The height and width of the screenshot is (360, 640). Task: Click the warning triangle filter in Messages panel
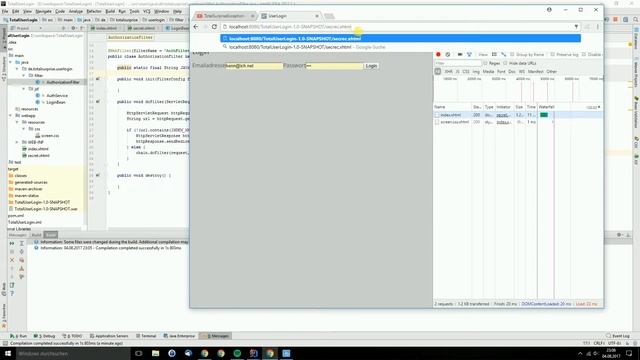pos(22,269)
